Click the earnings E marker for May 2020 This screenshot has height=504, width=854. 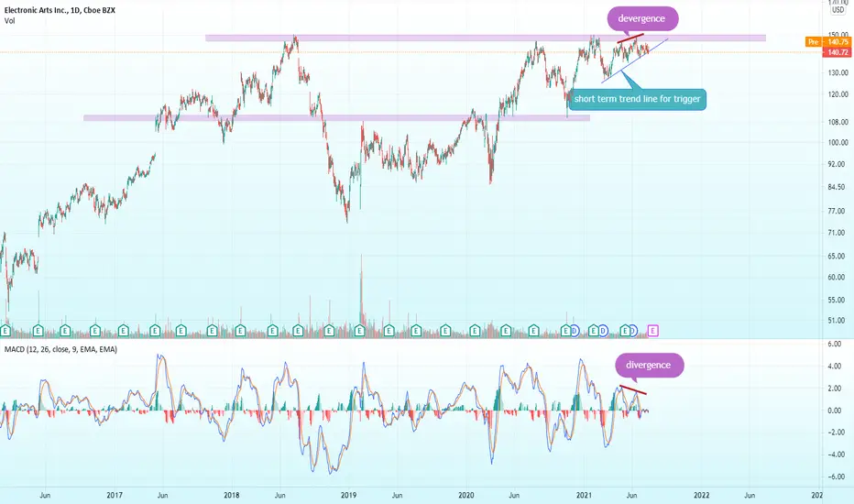[506, 330]
